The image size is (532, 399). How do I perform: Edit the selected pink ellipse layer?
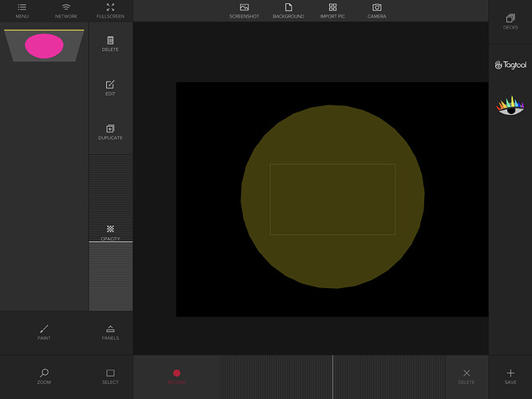(110, 88)
